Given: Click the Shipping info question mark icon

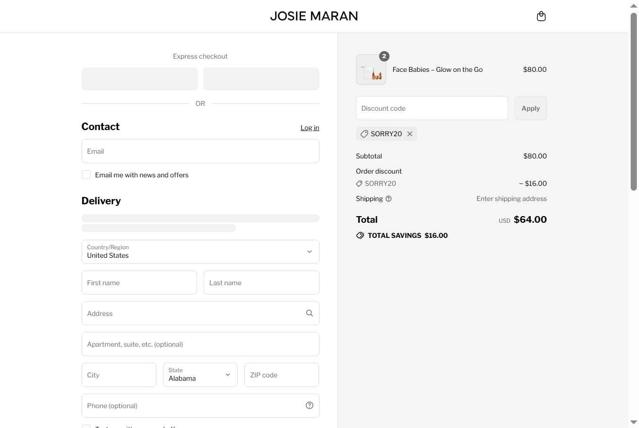Looking at the screenshot, I should coord(388,199).
